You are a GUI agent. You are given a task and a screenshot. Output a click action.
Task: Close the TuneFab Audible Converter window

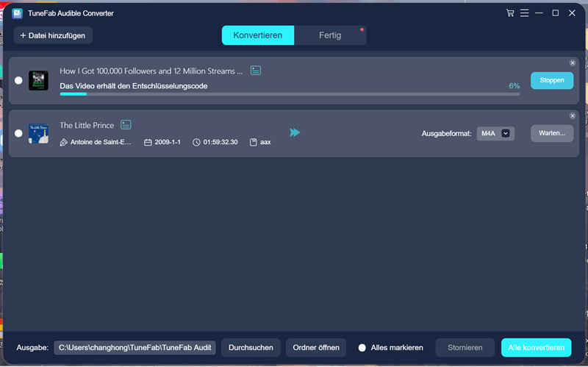pos(572,13)
